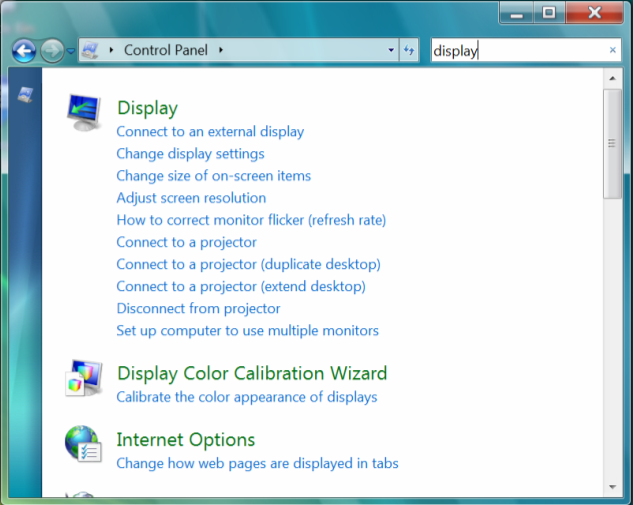Open the recent pages dropdown beside Forward
633x505 pixels.
tap(71, 51)
